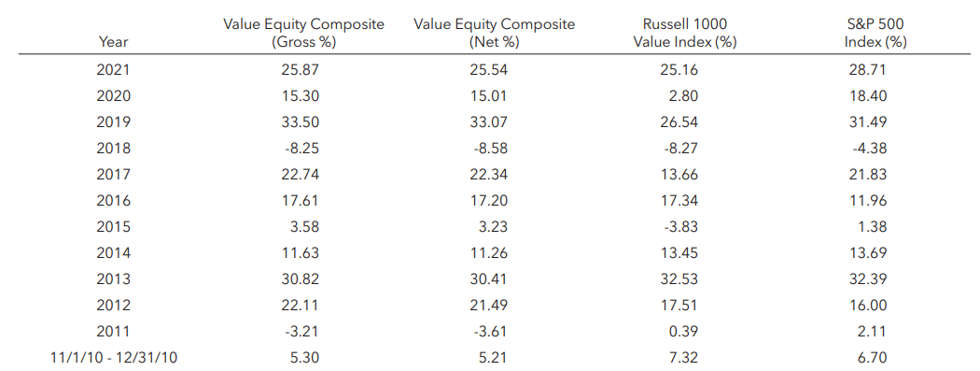
Task: Select the partial-period S&P value 6.70
Action: (873, 359)
